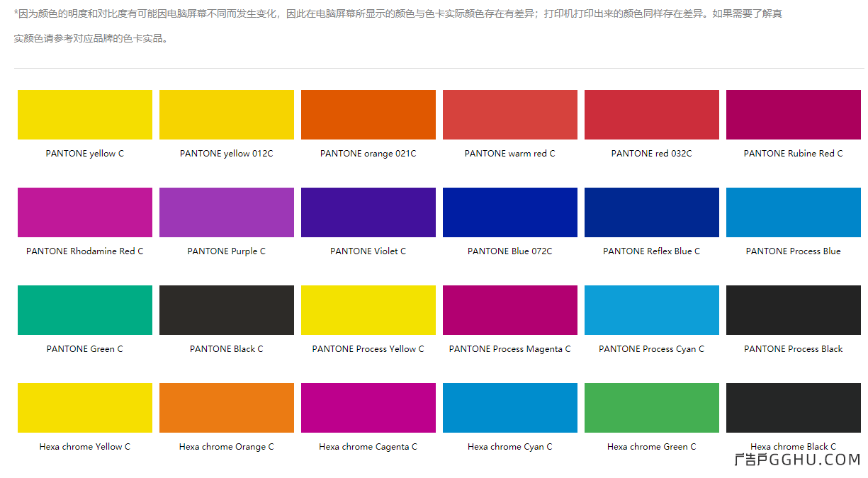Image resolution: width=868 pixels, height=478 pixels.
Task: Click the 'PANTONE Purple C' label
Action: pyautogui.click(x=227, y=251)
